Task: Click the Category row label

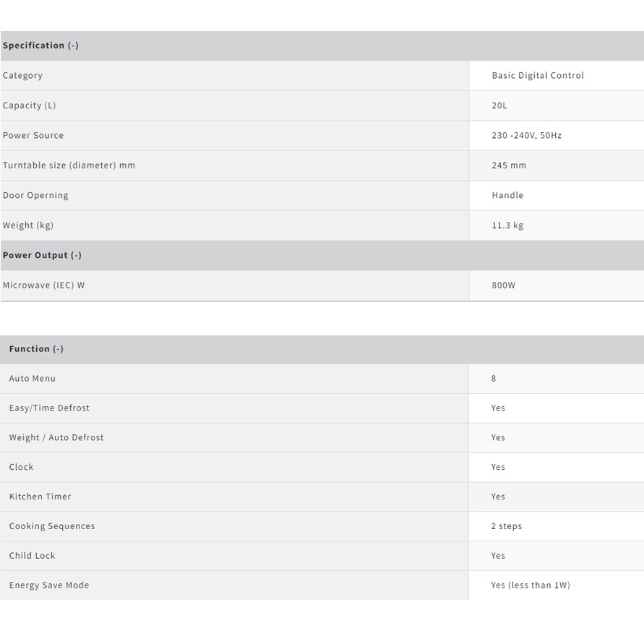Action: [22, 75]
